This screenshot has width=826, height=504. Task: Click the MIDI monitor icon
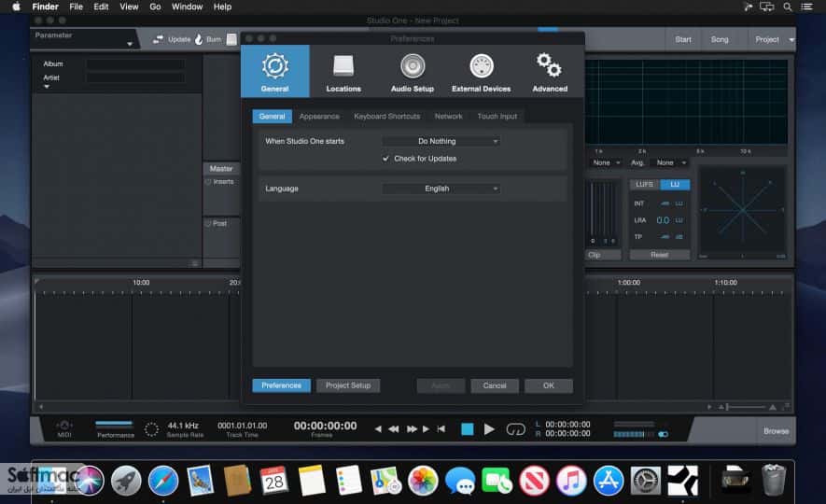(x=64, y=426)
